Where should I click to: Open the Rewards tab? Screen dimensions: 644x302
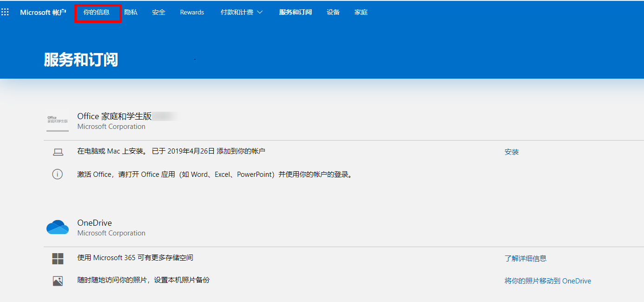pos(192,13)
